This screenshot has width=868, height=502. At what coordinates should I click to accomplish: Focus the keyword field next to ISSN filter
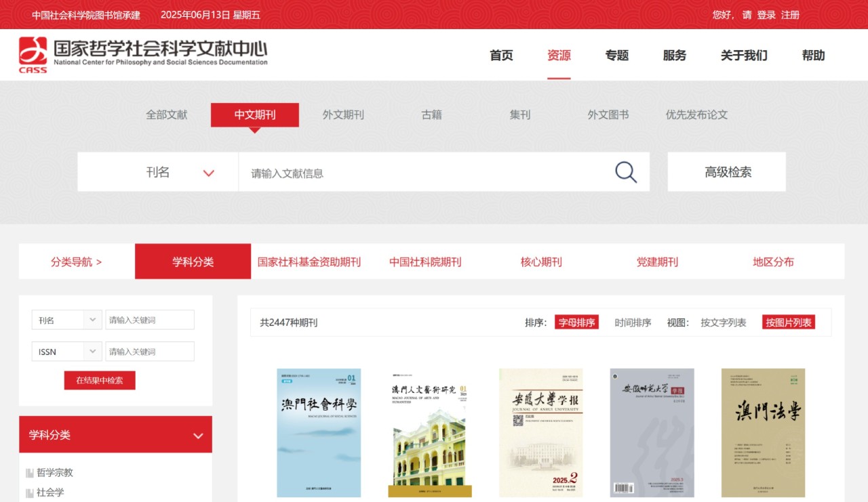[x=150, y=352]
